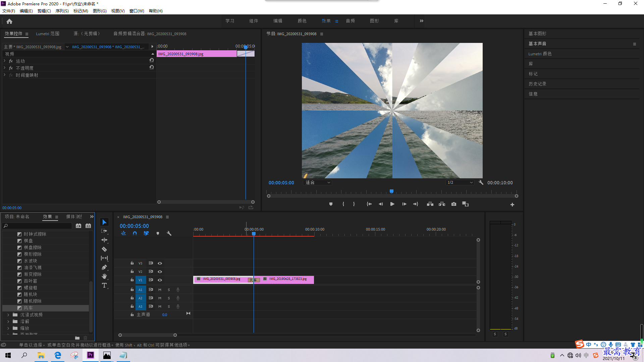Click the effects search field

tap(37, 226)
